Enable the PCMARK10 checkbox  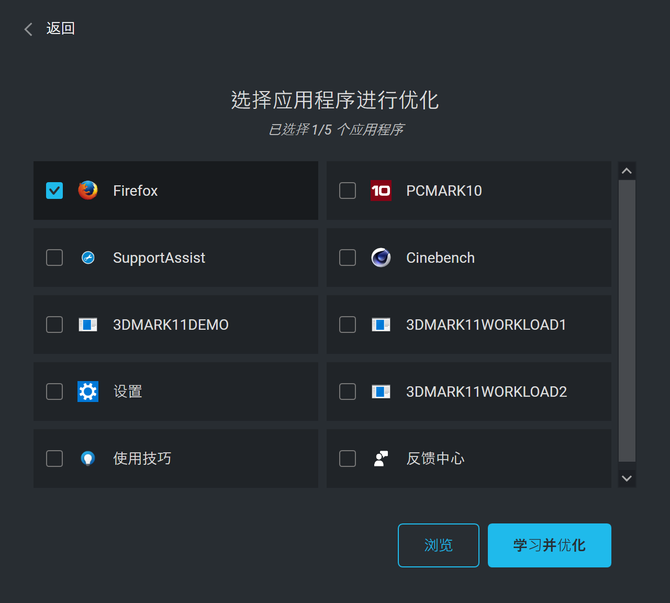[347, 190]
